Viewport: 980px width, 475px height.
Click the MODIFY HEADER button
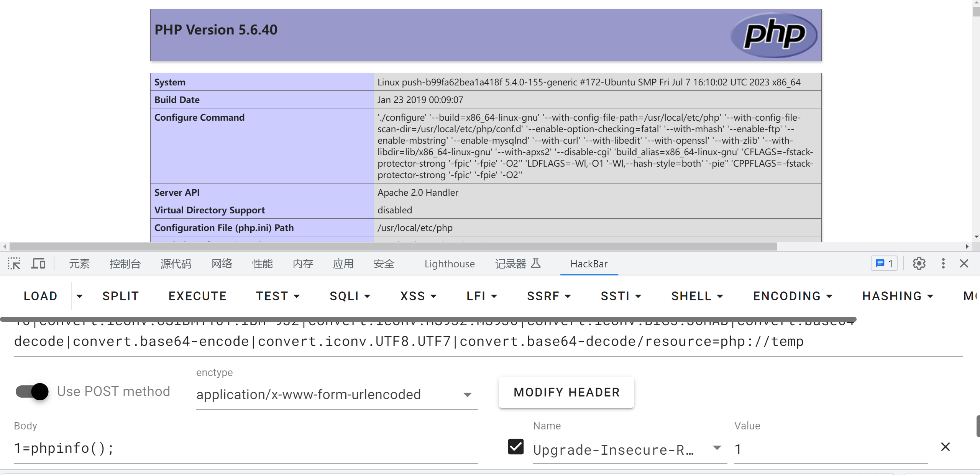(566, 392)
